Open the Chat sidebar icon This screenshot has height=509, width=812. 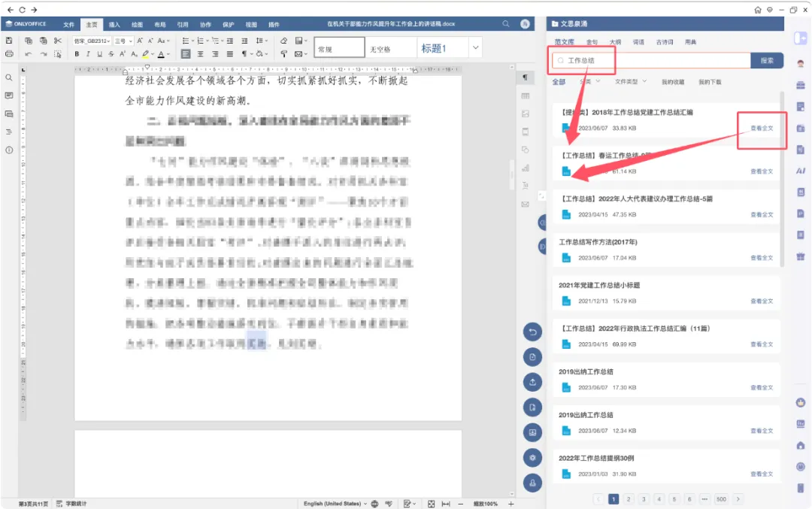click(9, 114)
